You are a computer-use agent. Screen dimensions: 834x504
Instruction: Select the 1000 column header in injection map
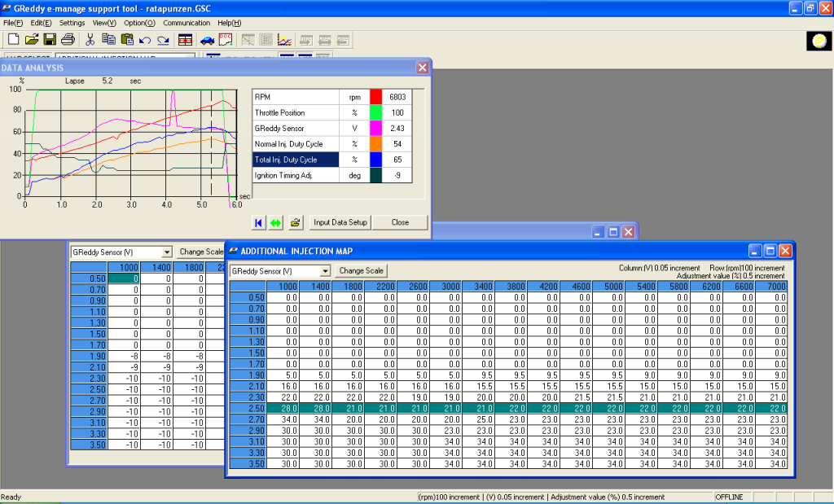click(283, 286)
